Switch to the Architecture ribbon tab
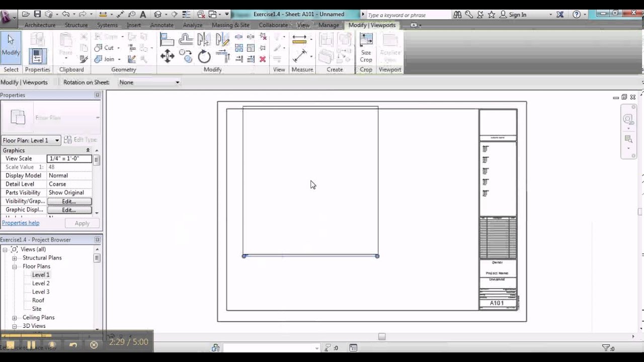Image resolution: width=644 pixels, height=362 pixels. pos(40,25)
